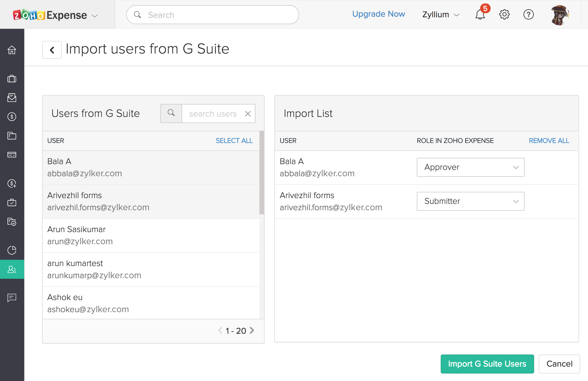Click Cancel to discard import
Image resolution: width=588 pixels, height=381 pixels.
560,364
